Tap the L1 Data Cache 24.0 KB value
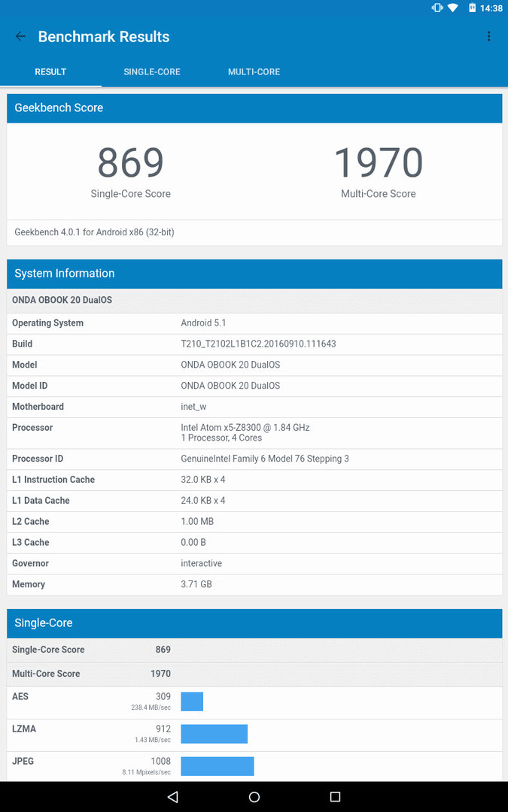This screenshot has width=508, height=812. click(202, 501)
